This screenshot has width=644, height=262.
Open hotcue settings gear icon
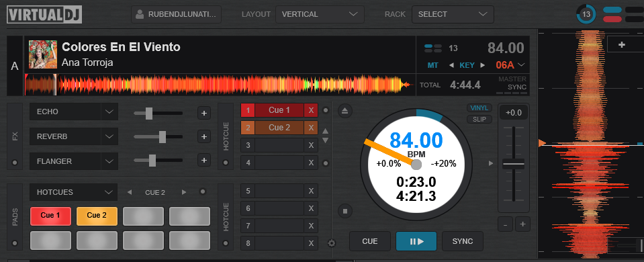click(x=332, y=243)
